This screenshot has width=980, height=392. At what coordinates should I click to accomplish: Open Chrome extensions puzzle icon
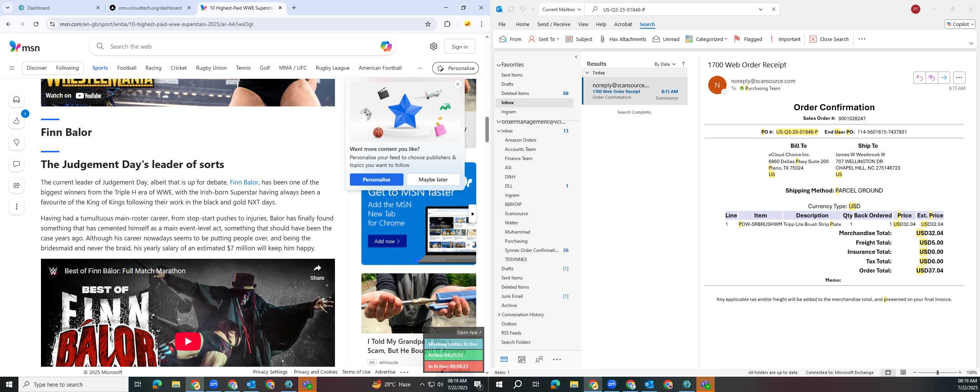[447, 24]
